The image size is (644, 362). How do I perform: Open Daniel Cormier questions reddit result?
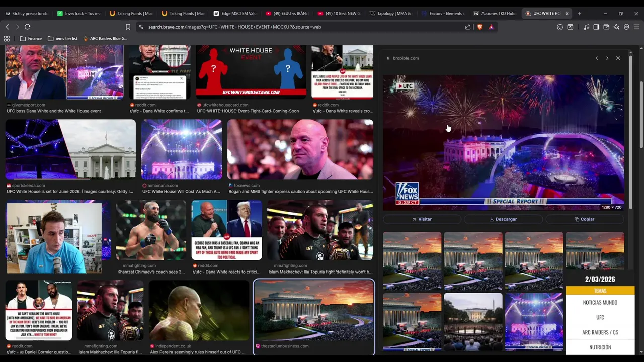(39, 310)
